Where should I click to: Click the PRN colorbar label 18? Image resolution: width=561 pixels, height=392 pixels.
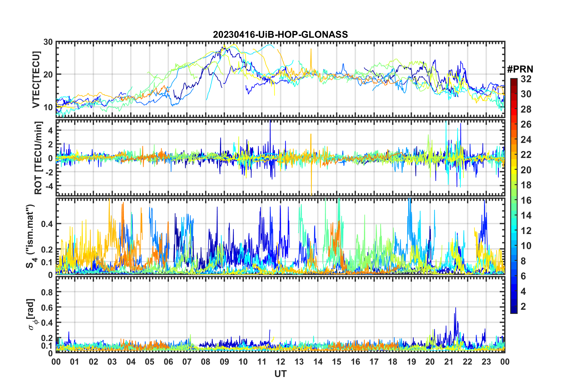(526, 185)
